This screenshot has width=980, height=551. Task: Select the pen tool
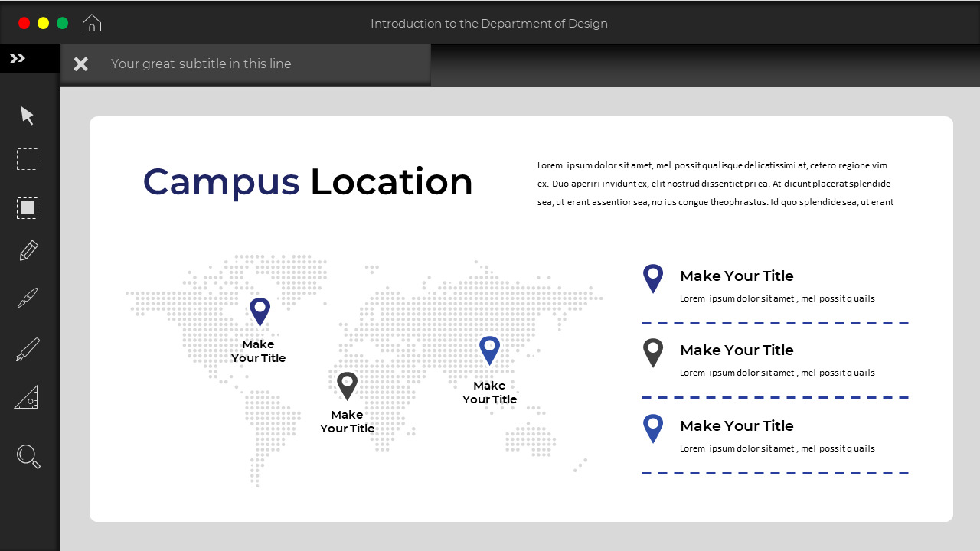tap(27, 348)
